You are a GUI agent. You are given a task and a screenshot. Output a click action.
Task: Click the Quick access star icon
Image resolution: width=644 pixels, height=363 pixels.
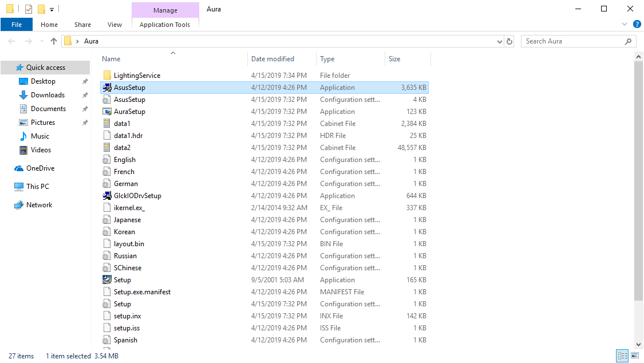click(x=19, y=68)
